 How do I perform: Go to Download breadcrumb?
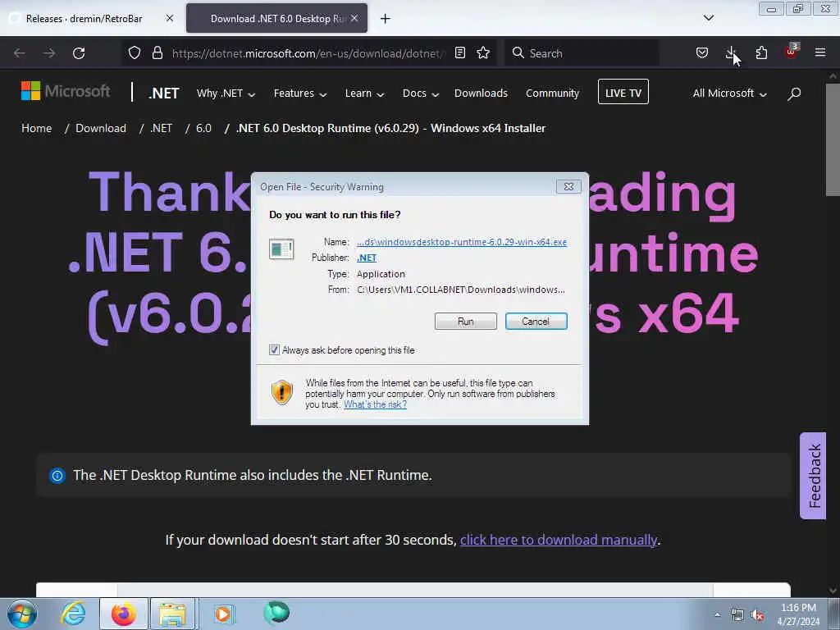101,128
